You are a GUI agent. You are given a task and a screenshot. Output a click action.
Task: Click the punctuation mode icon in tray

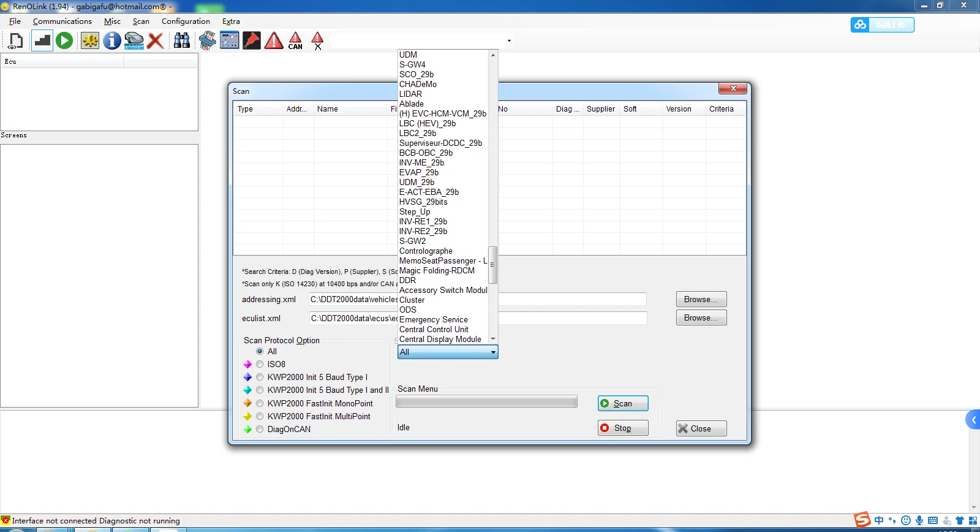click(892, 520)
